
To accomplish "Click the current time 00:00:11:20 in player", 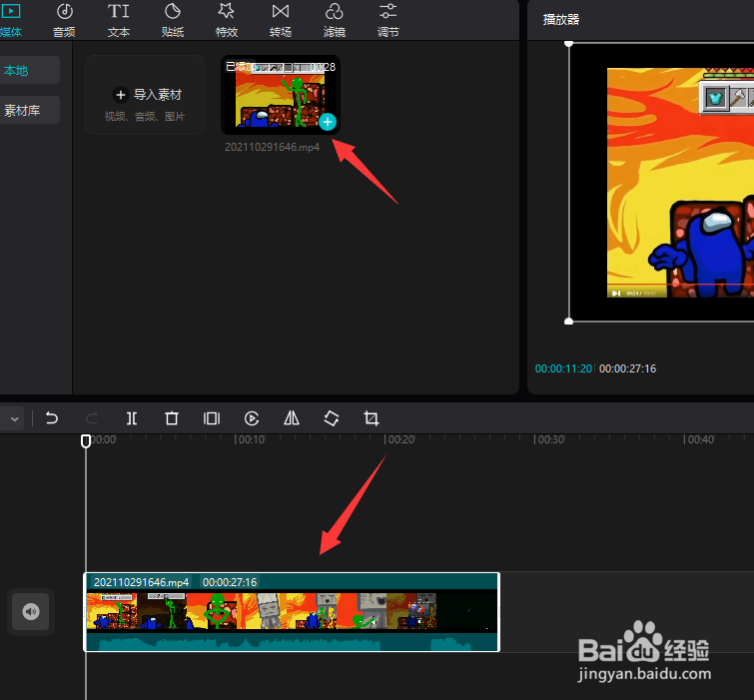I will (x=563, y=368).
